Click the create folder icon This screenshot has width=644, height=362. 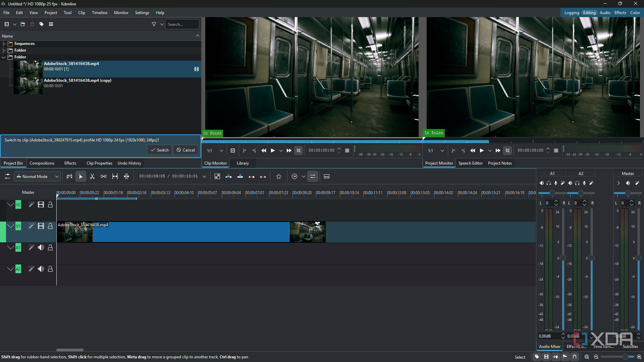tap(23, 24)
